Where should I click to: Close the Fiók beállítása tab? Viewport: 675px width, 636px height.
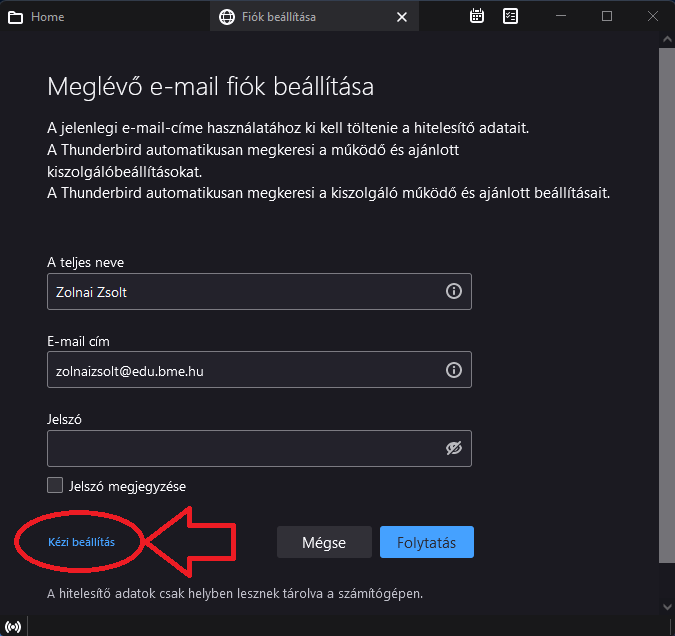[x=402, y=17]
